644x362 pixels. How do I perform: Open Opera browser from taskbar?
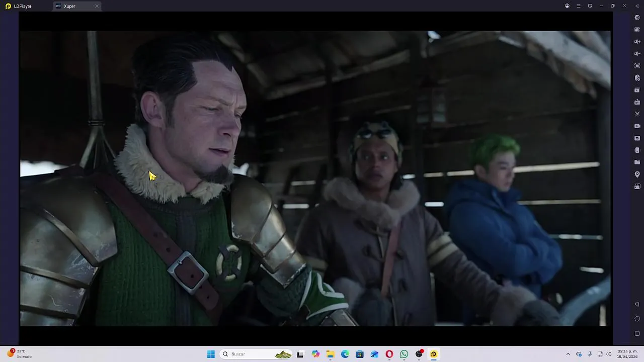(389, 354)
